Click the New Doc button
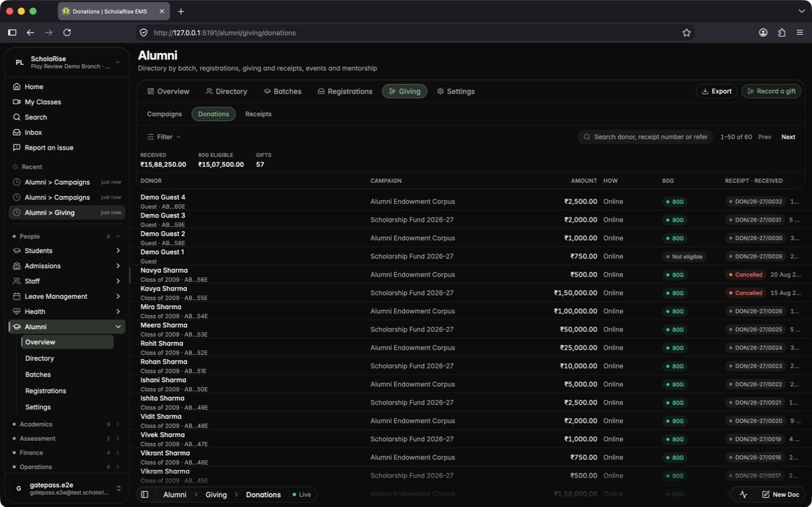812x507 pixels. tap(780, 494)
